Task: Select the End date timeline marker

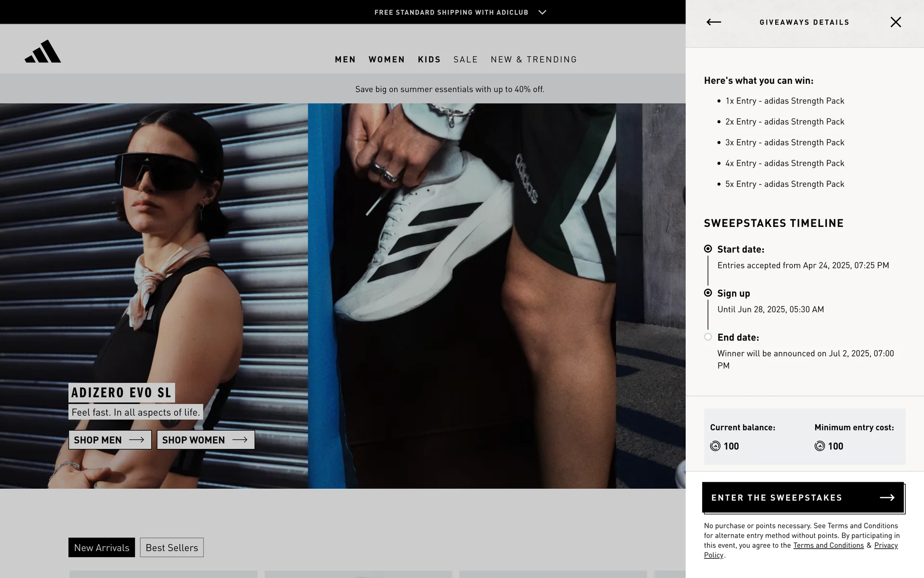Action: (708, 337)
